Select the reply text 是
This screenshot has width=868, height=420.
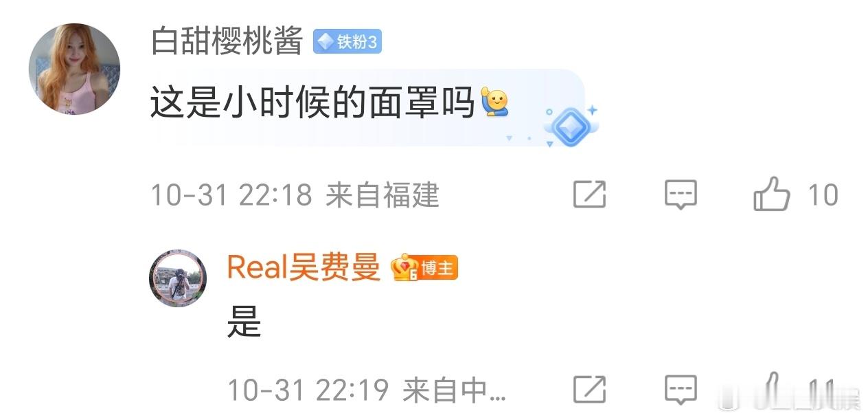(x=244, y=320)
